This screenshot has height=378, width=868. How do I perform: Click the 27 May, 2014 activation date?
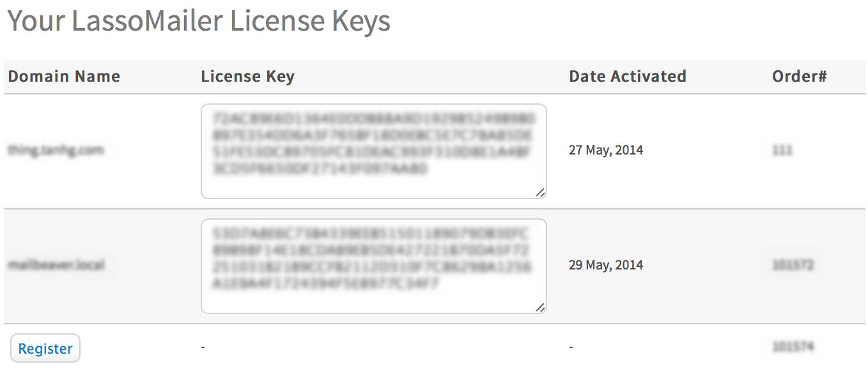[606, 151]
